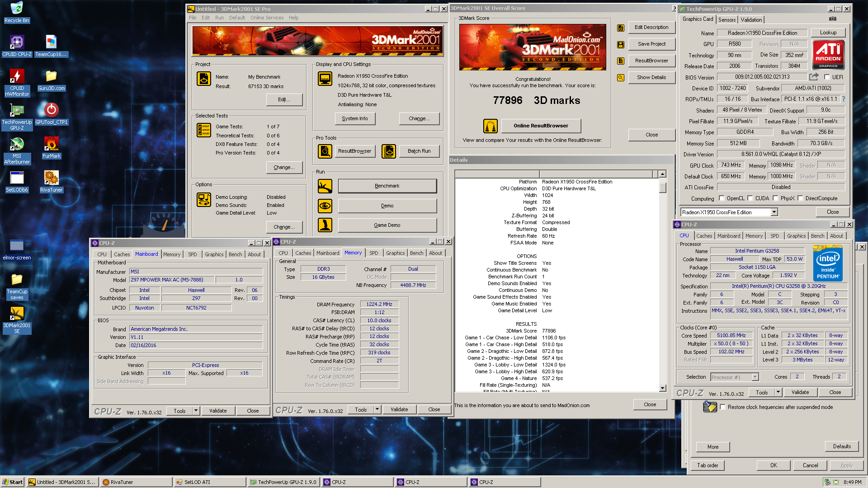
Task: Open the CPUID CPU-Z desktop shortcut
Action: 17,46
